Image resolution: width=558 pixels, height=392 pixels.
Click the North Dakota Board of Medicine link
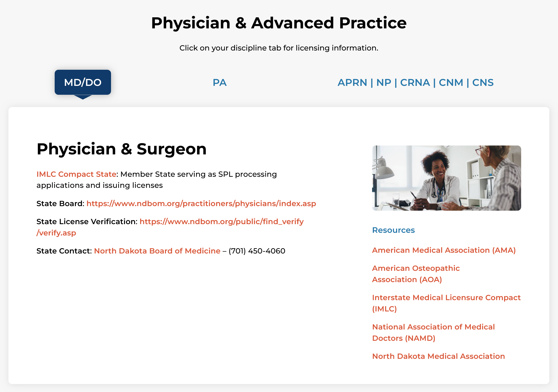pyautogui.click(x=157, y=251)
